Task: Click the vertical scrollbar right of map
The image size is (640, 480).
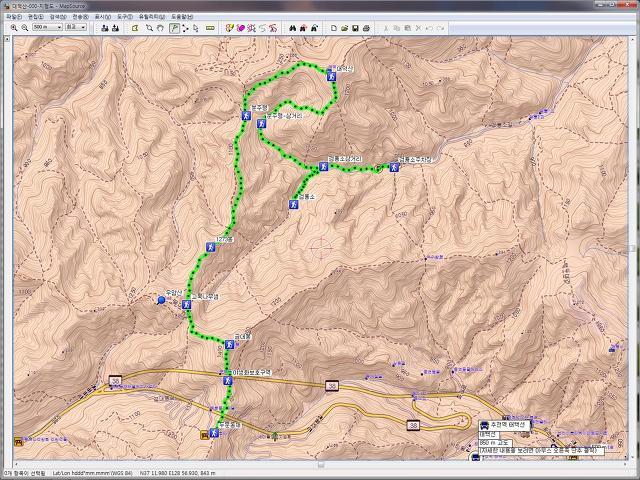Action: click(x=632, y=248)
